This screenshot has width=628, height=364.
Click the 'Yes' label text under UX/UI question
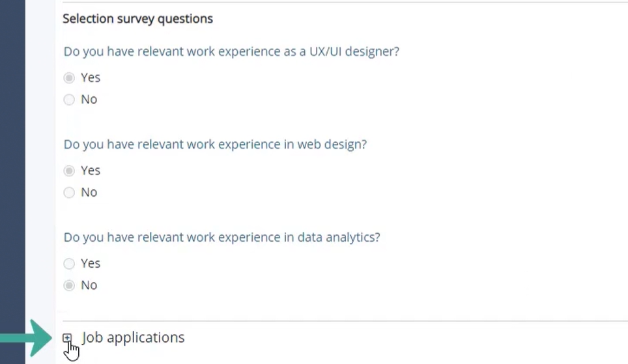[x=91, y=77]
